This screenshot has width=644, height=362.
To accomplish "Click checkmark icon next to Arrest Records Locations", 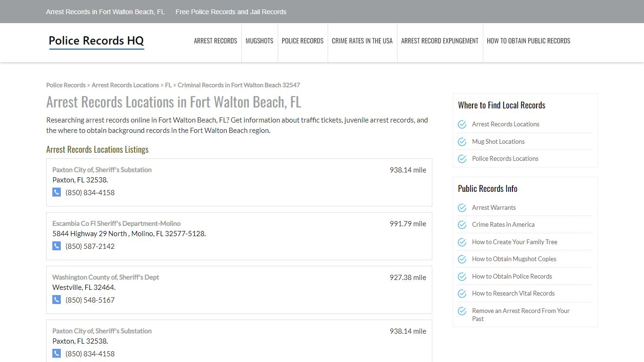I will pyautogui.click(x=462, y=124).
